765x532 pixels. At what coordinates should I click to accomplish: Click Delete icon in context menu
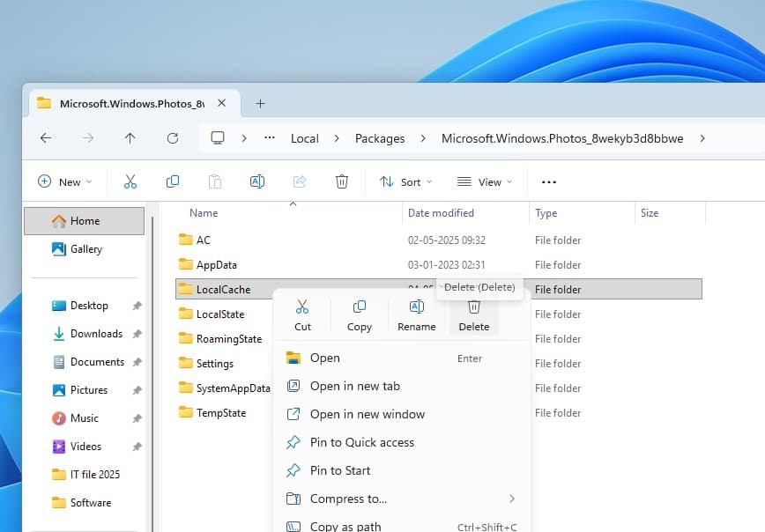tap(473, 307)
